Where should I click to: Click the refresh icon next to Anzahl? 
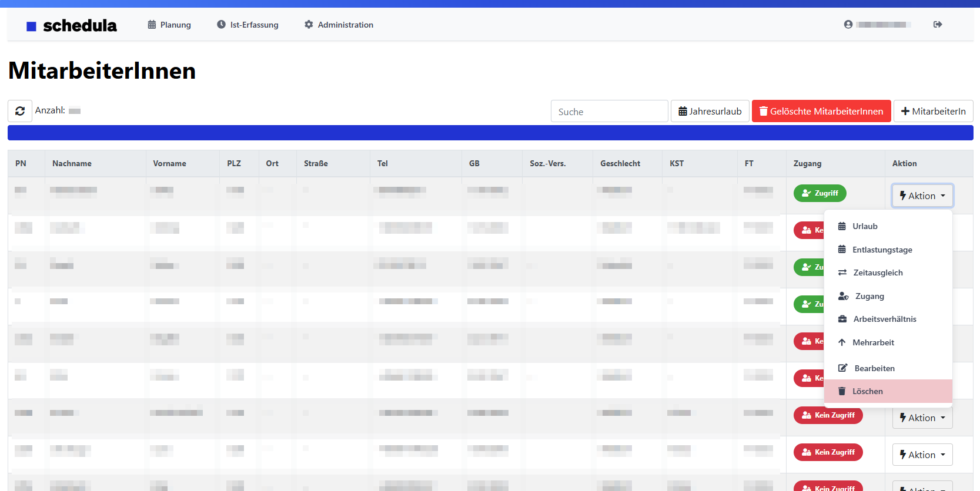click(x=20, y=111)
